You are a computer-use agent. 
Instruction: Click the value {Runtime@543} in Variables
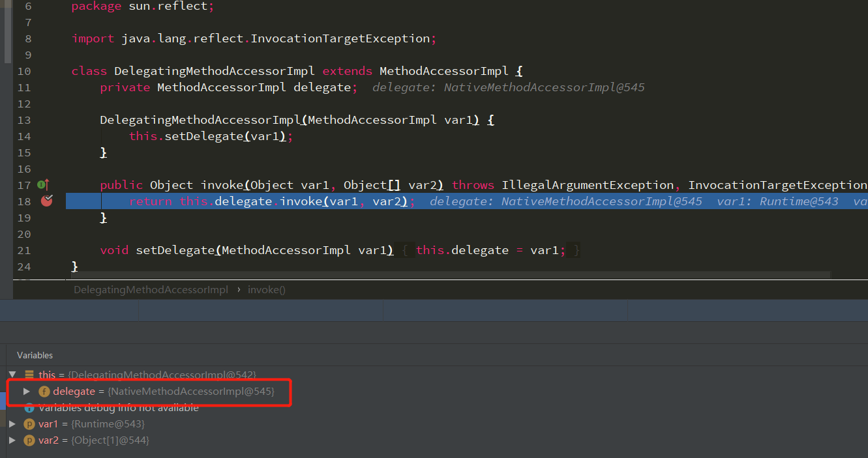(x=108, y=424)
